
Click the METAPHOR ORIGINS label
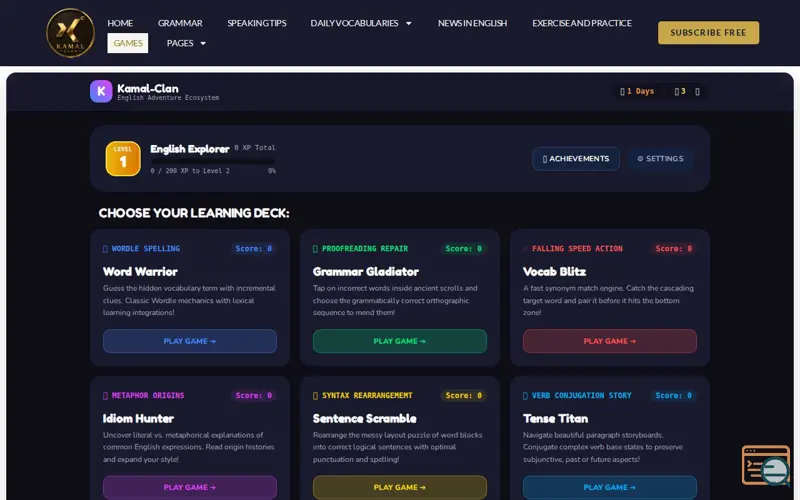pyautogui.click(x=148, y=395)
